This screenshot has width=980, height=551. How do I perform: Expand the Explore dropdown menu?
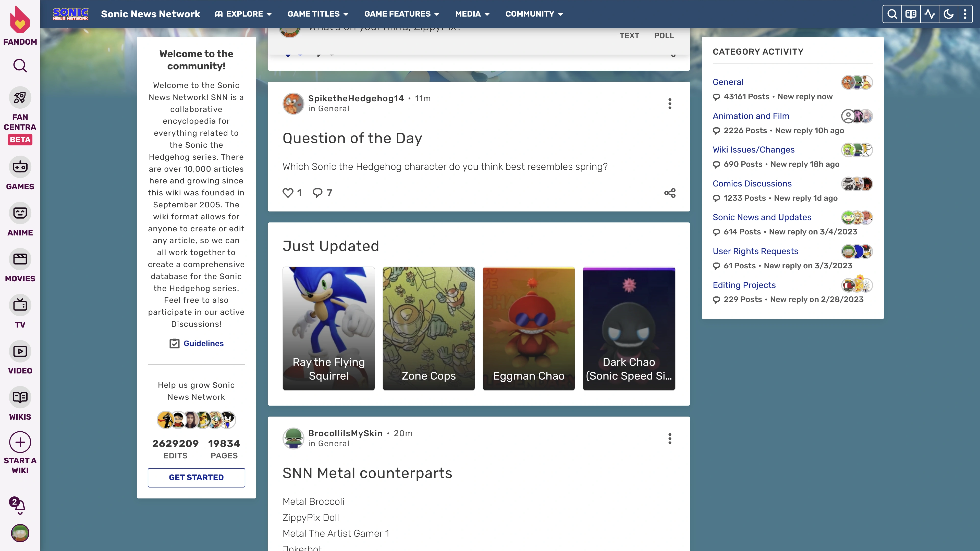click(243, 14)
